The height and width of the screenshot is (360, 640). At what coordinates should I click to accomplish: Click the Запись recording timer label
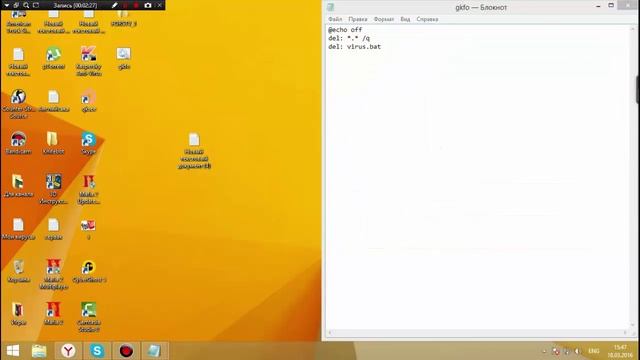(75, 5)
